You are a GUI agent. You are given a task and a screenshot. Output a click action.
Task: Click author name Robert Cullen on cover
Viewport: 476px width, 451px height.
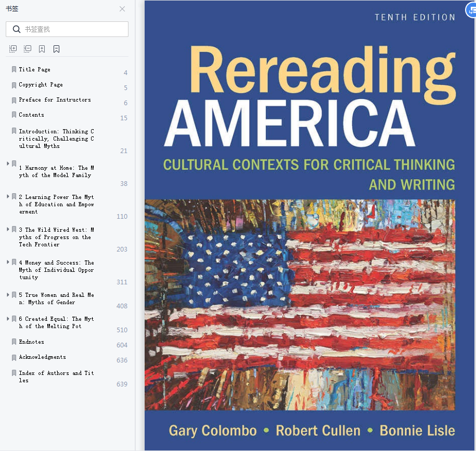[x=318, y=431]
